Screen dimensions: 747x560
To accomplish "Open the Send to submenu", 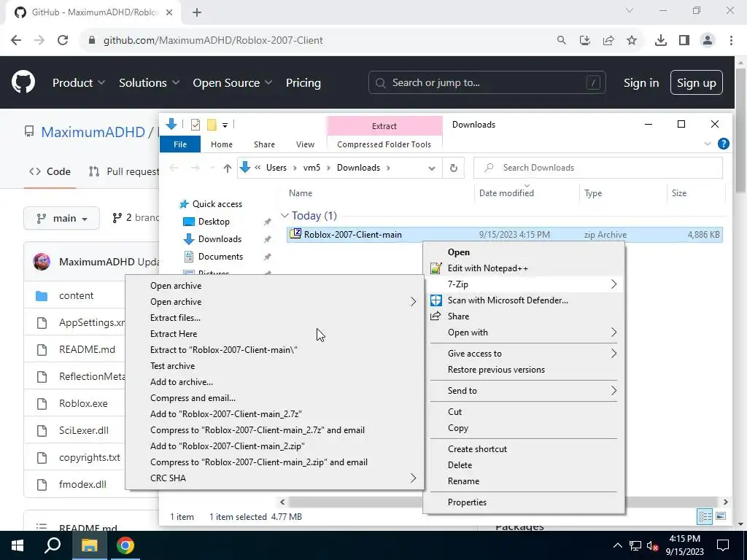I will [524, 391].
